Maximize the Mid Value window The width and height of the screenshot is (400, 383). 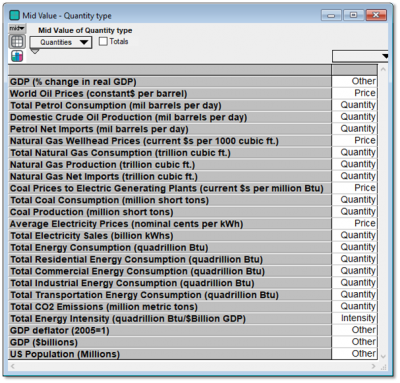click(x=353, y=15)
